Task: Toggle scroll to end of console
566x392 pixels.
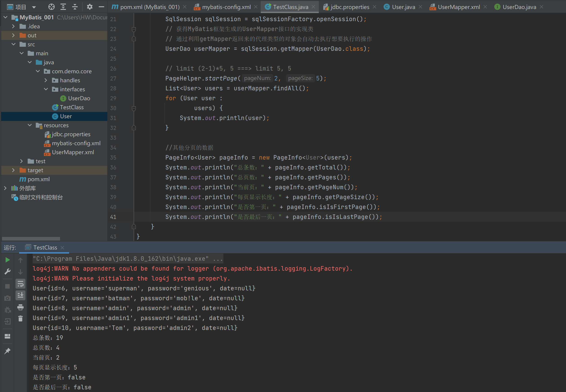Action: click(20, 295)
